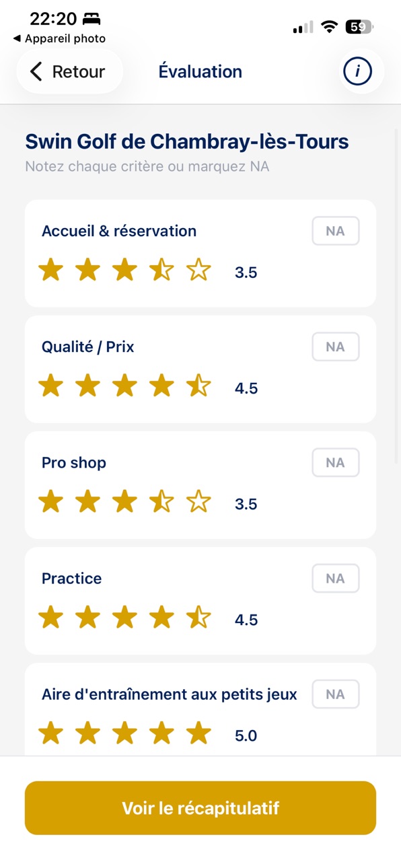Tap the Retour back chevron
Image resolution: width=401 pixels, height=868 pixels.
pos(36,71)
